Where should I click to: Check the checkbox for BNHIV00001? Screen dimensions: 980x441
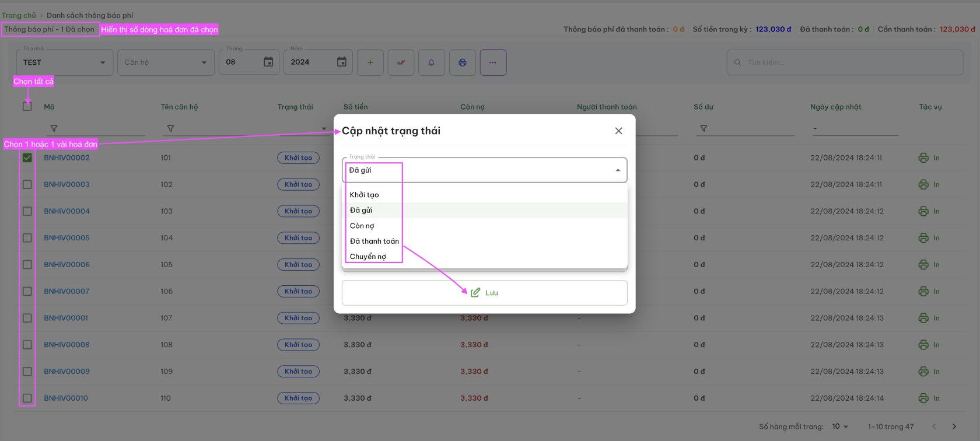27,318
